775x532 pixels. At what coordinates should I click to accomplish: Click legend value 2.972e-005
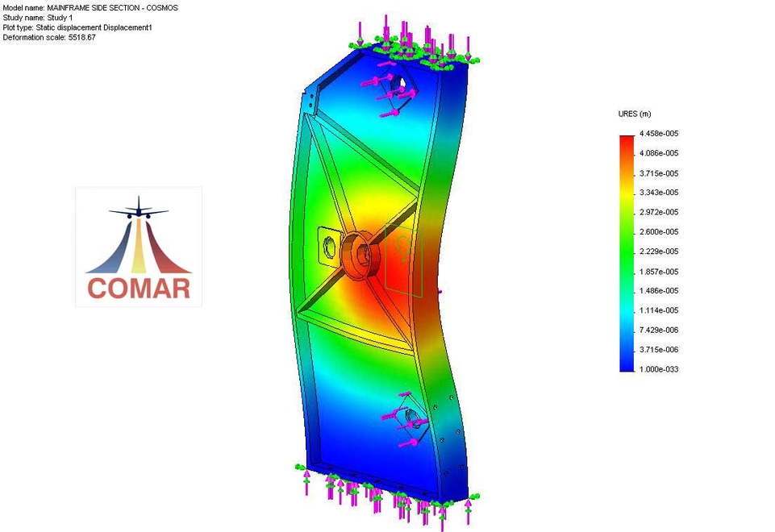(x=659, y=212)
